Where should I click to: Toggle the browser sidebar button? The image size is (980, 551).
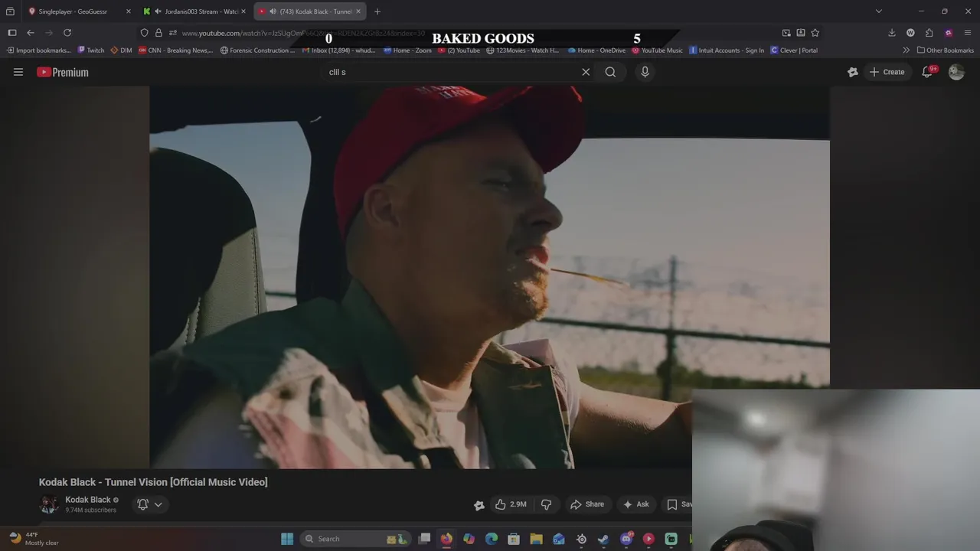point(11,33)
